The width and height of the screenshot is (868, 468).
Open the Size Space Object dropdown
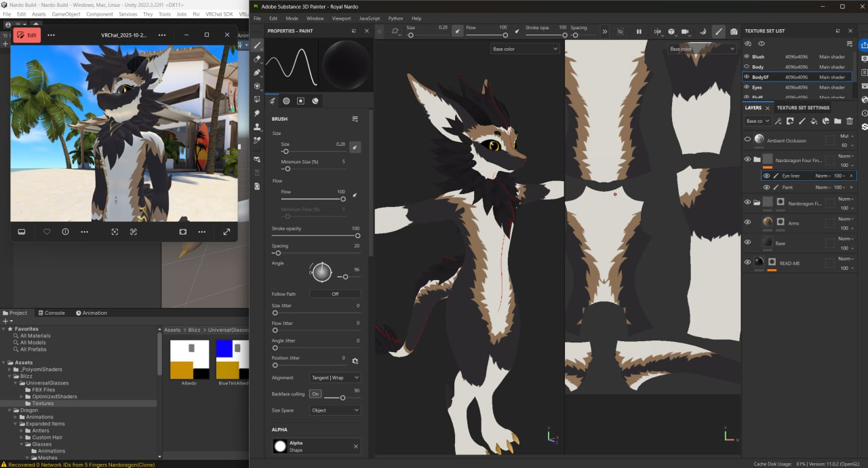(335, 410)
